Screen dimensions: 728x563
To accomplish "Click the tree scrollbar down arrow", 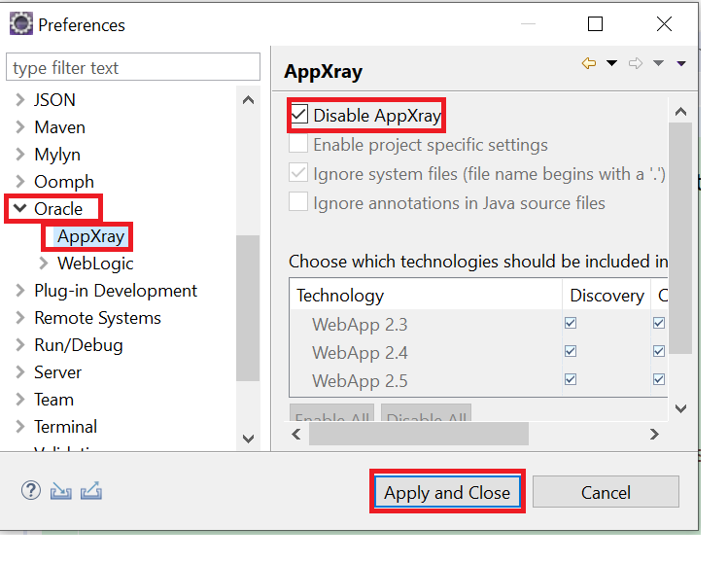I will tap(248, 439).
